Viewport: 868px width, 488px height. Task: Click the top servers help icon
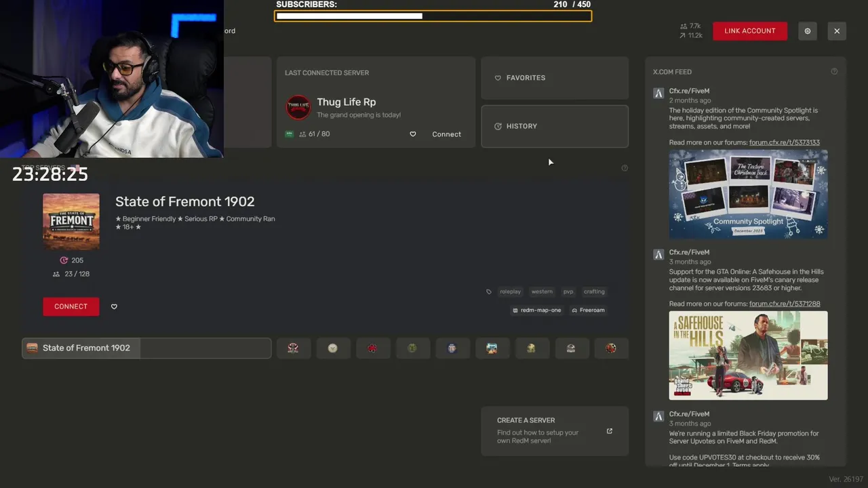coord(625,168)
